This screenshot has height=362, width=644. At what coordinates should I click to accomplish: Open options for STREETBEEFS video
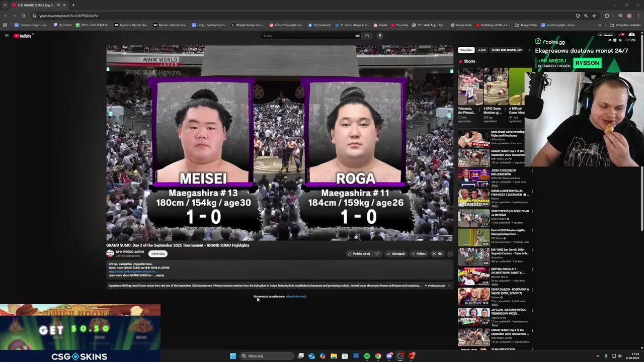pos(532,212)
